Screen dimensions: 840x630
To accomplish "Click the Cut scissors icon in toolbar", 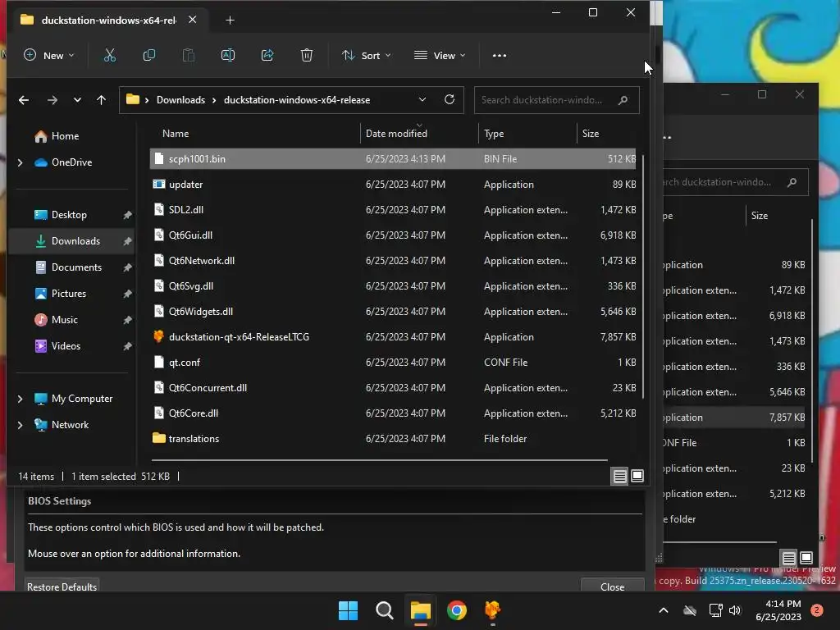I will click(x=110, y=55).
